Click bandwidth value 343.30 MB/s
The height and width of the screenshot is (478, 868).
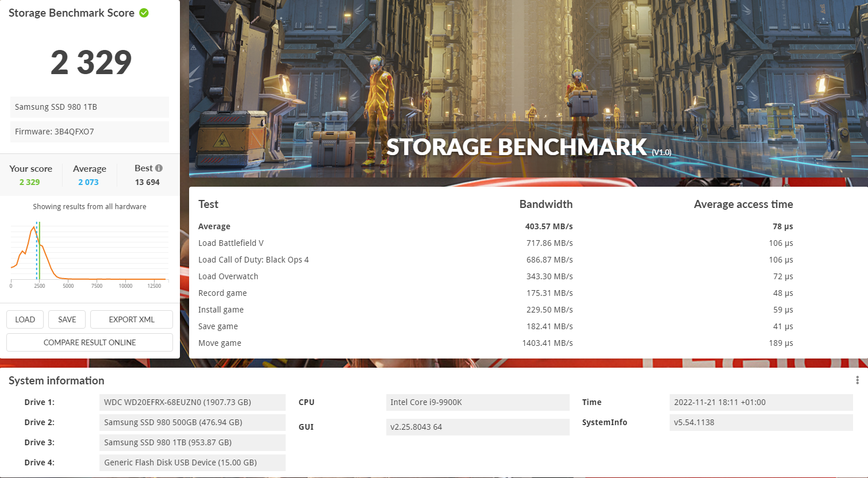pos(550,276)
